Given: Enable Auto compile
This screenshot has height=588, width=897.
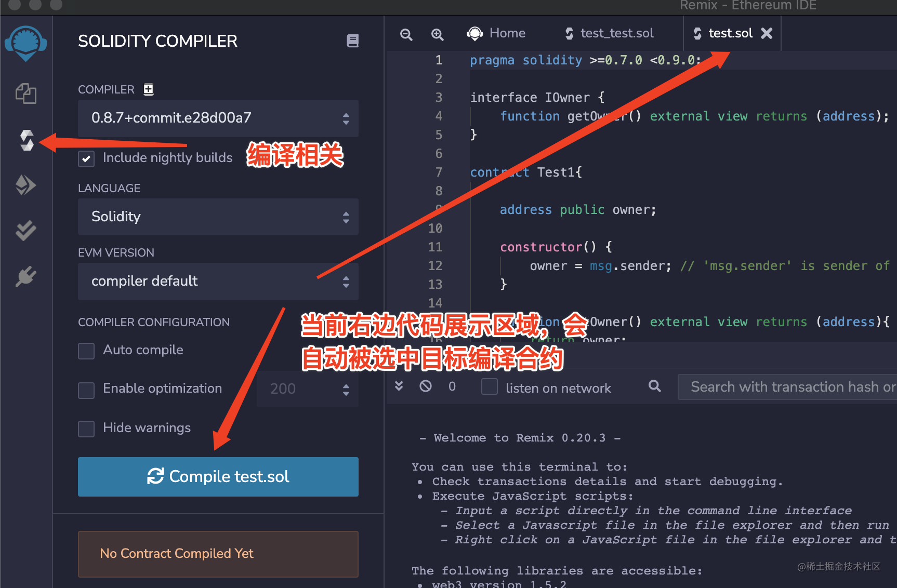Looking at the screenshot, I should pyautogui.click(x=86, y=351).
